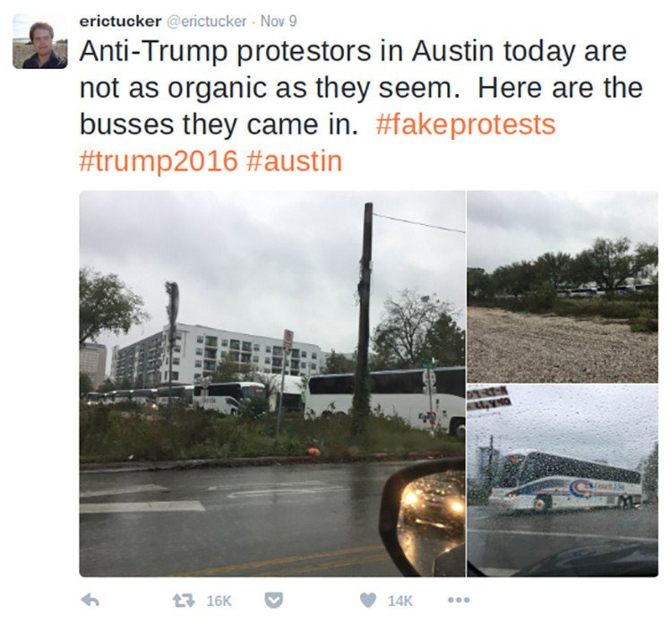Click the bold erictucker display name
The width and height of the screenshot is (672, 622).
[120, 21]
